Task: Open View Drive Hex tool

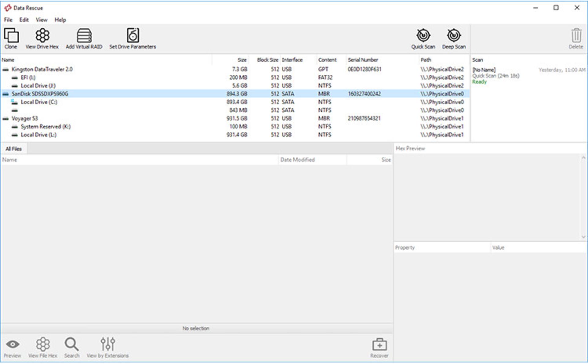Action: 42,35
